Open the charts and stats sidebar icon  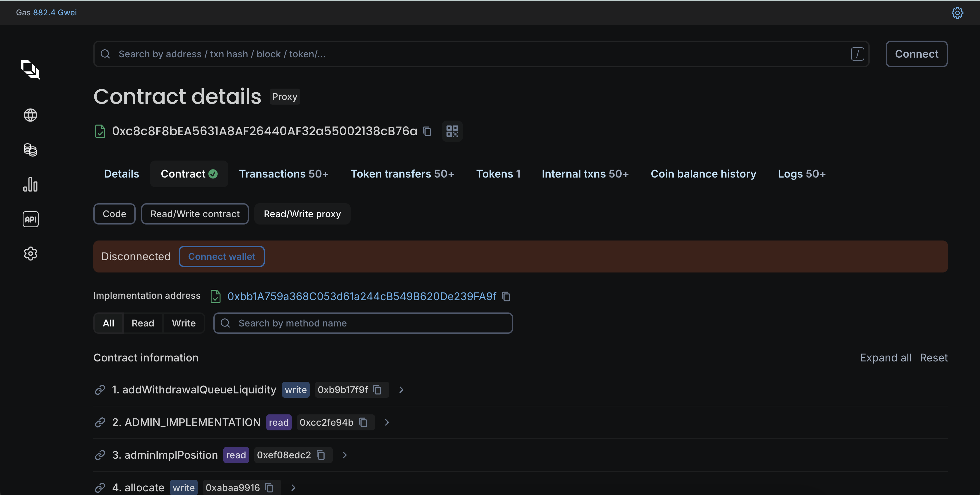click(x=30, y=185)
